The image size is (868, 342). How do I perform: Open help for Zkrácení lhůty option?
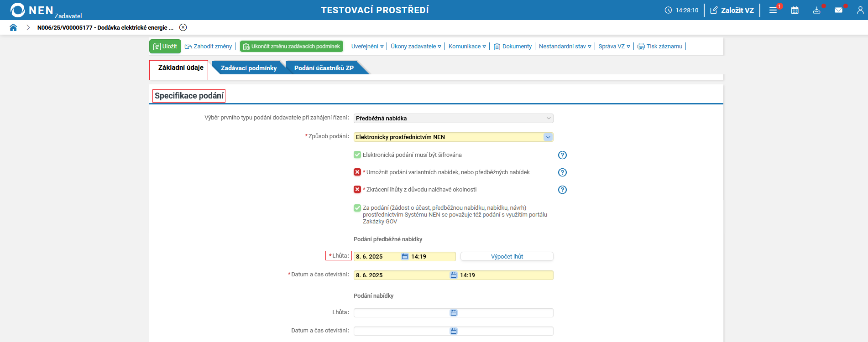click(x=562, y=190)
